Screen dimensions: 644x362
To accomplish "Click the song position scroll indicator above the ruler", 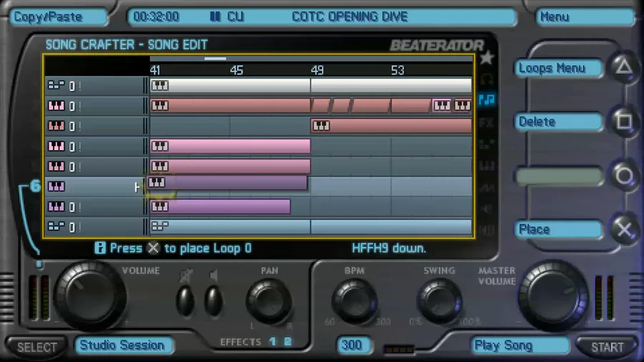I will tap(215, 59).
